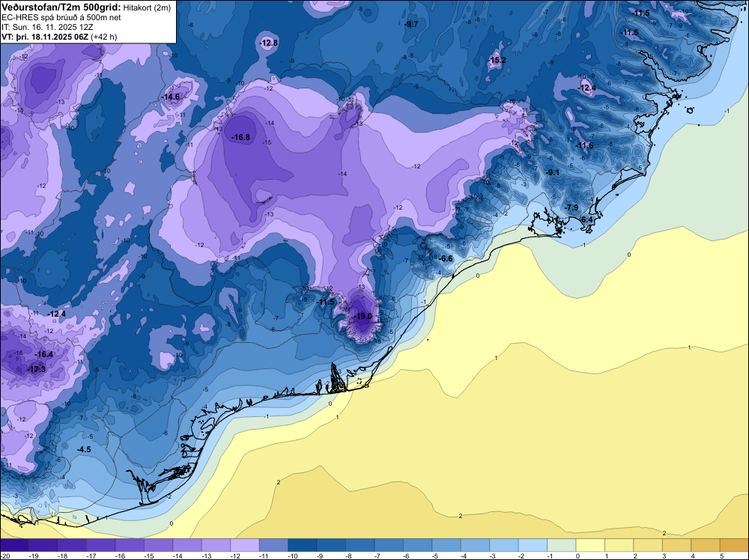749x560 pixels.
Task: Select the darkest purple -20 legend swatch
Action: 14,545
